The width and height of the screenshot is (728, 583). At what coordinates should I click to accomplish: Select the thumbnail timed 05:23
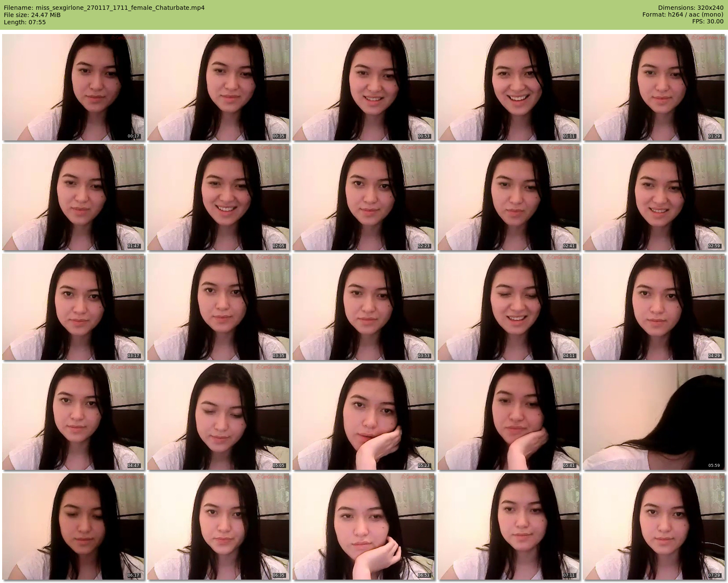point(364,417)
